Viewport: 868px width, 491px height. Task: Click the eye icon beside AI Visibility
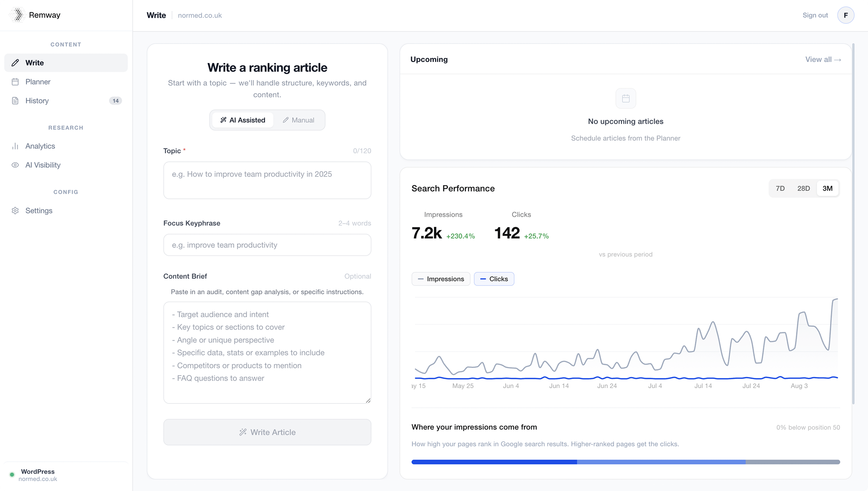coord(15,165)
